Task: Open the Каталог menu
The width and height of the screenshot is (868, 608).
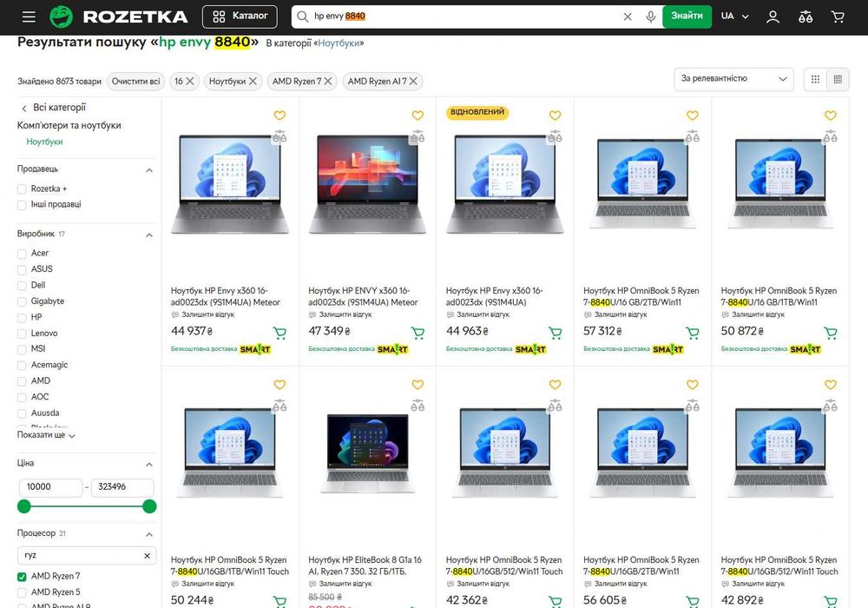Action: [x=240, y=17]
